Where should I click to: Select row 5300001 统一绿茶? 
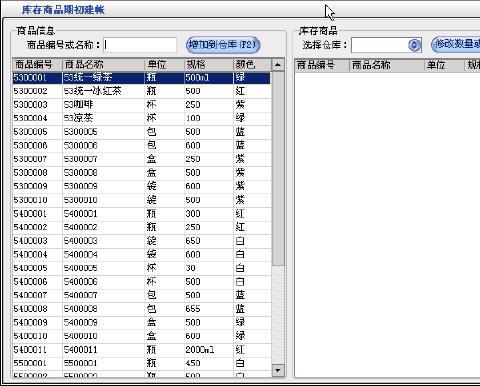(141, 78)
